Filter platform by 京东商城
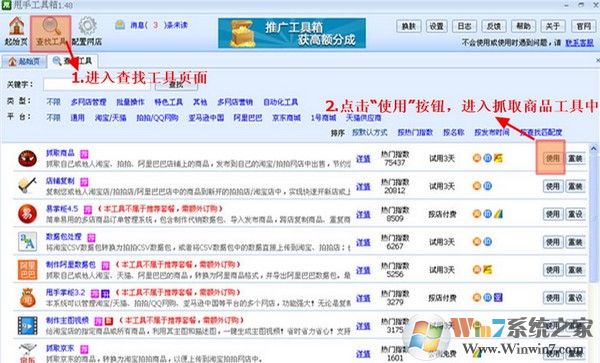This screenshot has height=363, width=600. 286,117
